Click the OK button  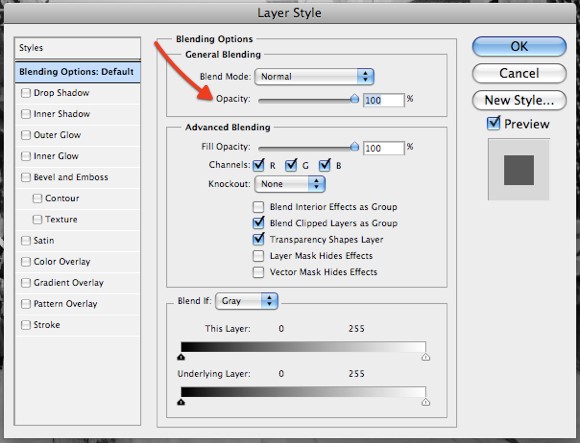pyautogui.click(x=519, y=47)
